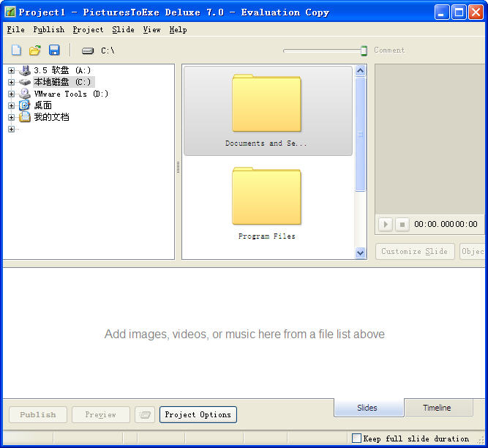488x448 pixels.
Task: Click the C:\ path text in toolbar
Action: coord(108,51)
